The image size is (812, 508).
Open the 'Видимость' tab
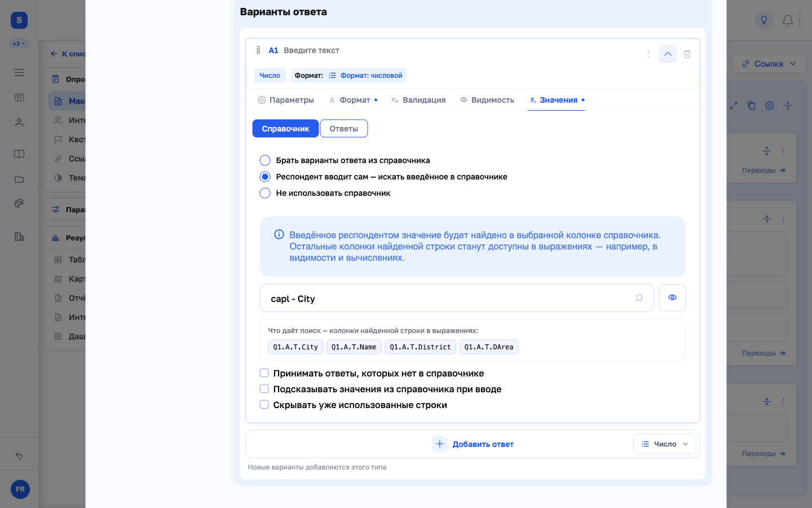(487, 100)
